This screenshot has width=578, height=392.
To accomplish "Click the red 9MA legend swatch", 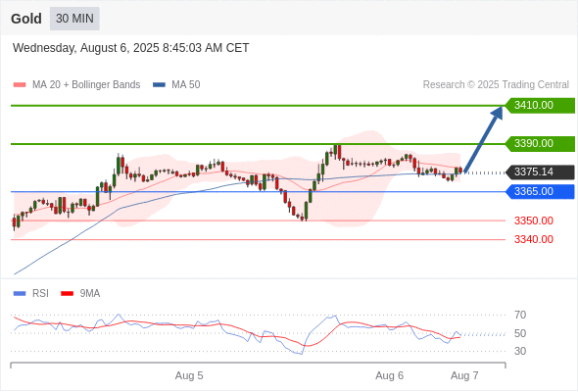I will point(67,294).
